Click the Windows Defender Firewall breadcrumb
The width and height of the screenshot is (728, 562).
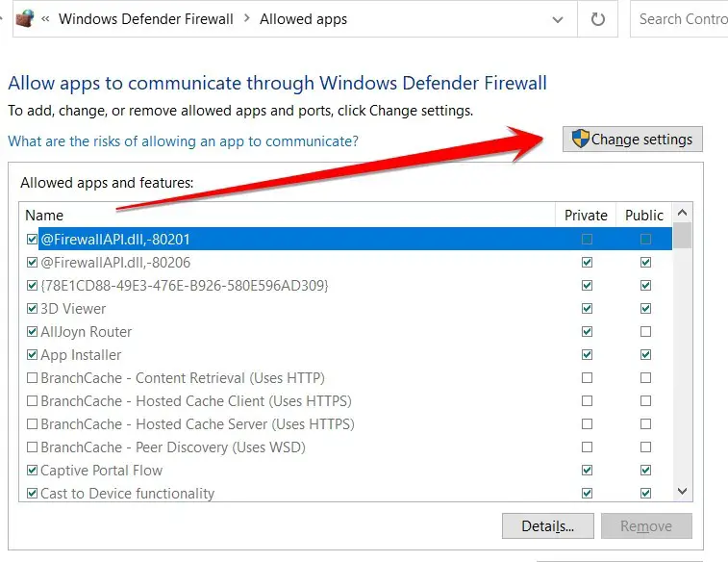tap(146, 19)
